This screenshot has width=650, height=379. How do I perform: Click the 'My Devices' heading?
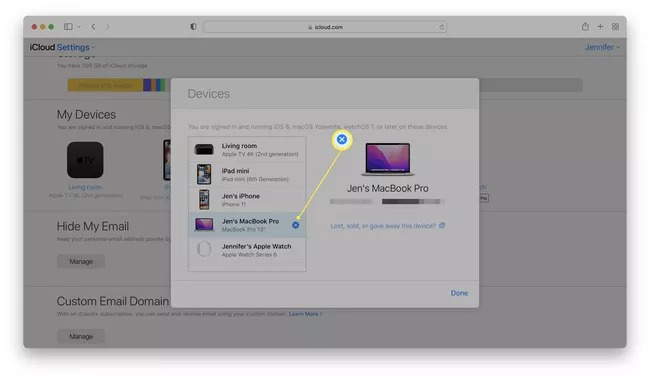click(x=86, y=114)
